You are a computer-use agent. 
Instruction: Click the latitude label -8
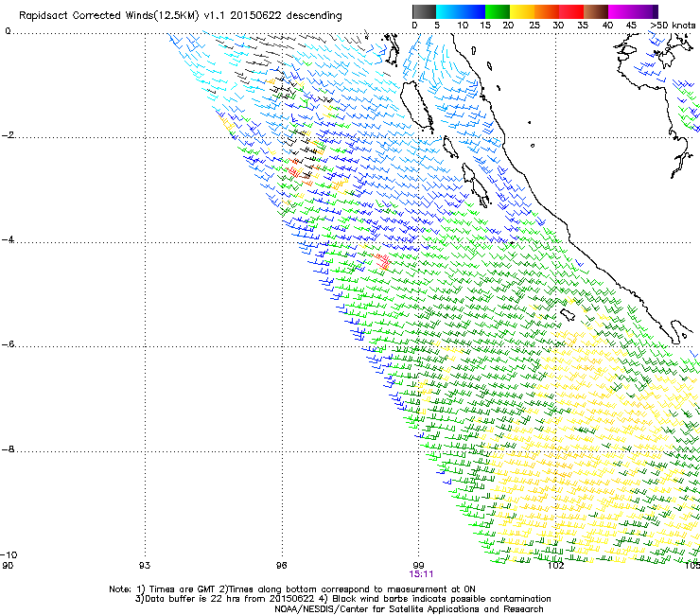[8, 449]
